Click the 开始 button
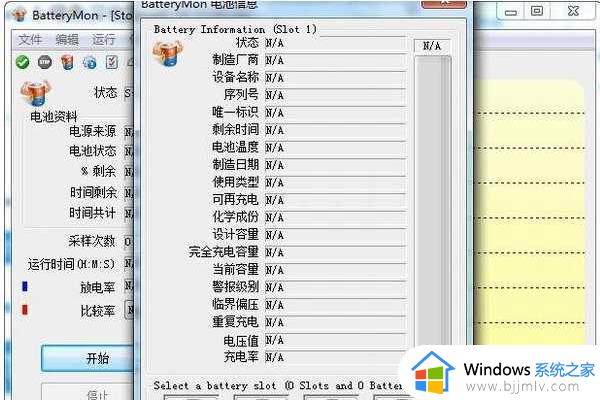This screenshot has width=600, height=400. click(88, 358)
